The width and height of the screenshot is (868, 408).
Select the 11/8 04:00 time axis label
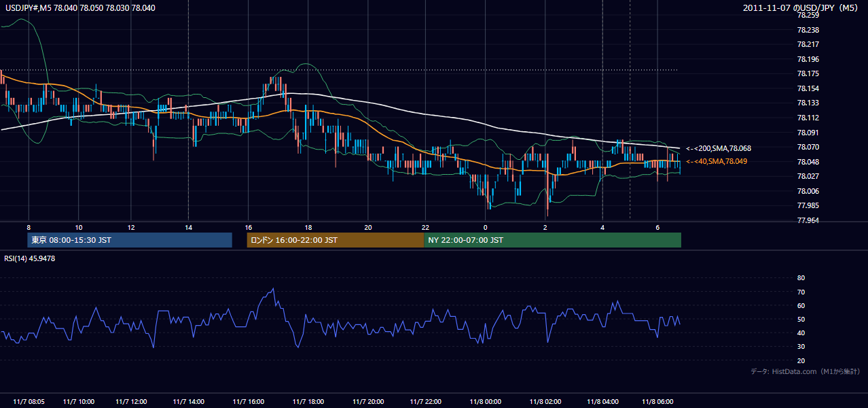(603, 401)
